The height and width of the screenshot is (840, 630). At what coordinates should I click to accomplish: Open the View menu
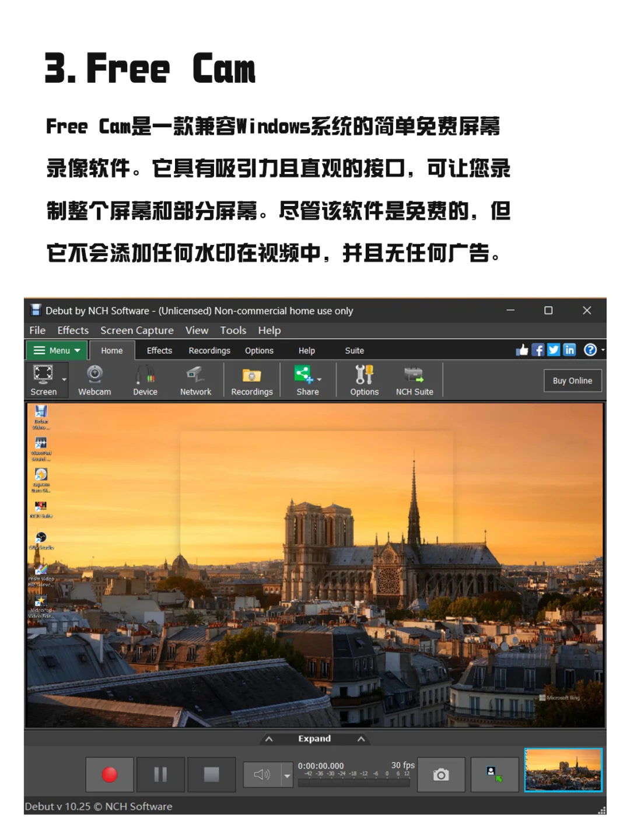pos(197,330)
